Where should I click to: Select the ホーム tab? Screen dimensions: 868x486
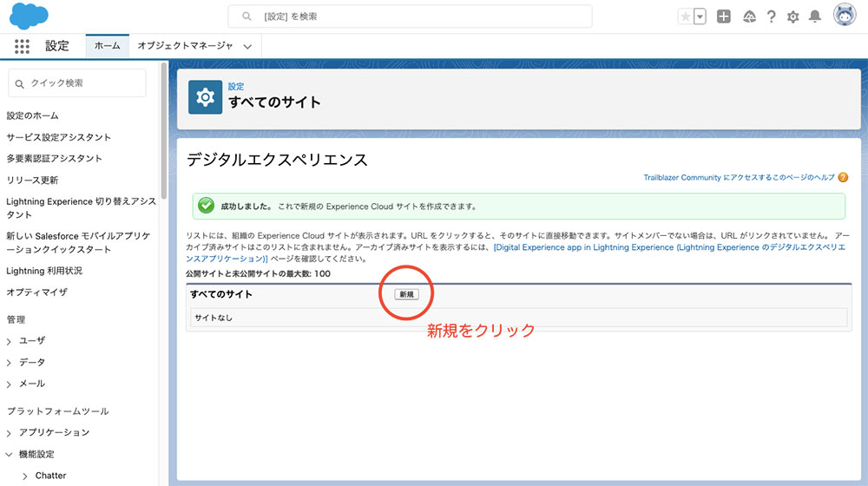108,46
